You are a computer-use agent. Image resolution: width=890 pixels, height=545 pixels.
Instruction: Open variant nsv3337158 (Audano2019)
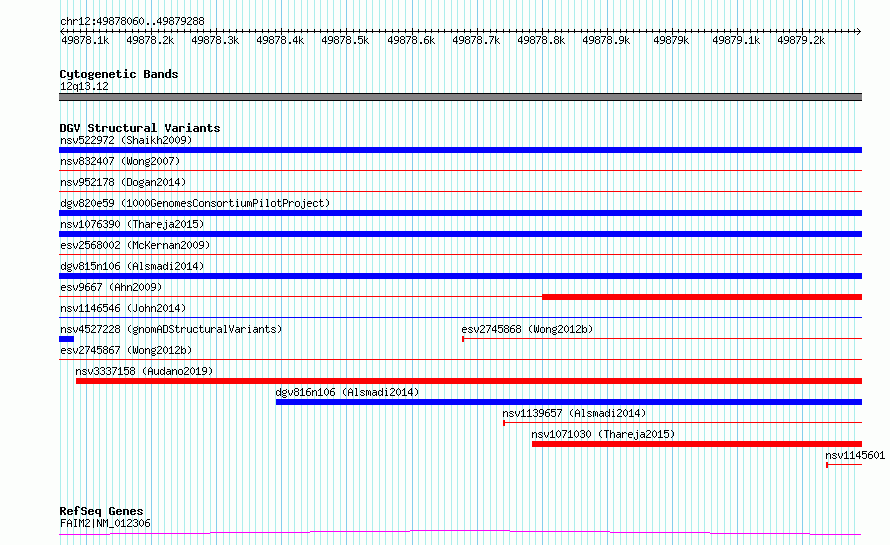click(x=144, y=371)
